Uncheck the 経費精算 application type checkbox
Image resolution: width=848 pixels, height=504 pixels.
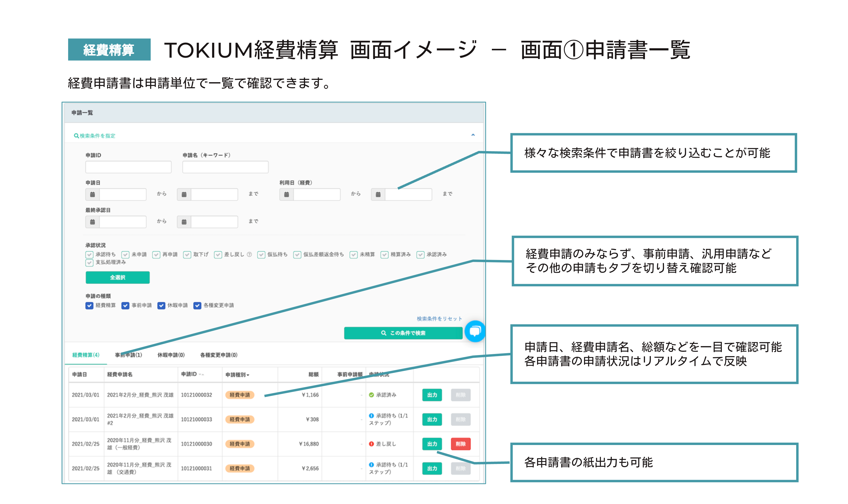90,306
